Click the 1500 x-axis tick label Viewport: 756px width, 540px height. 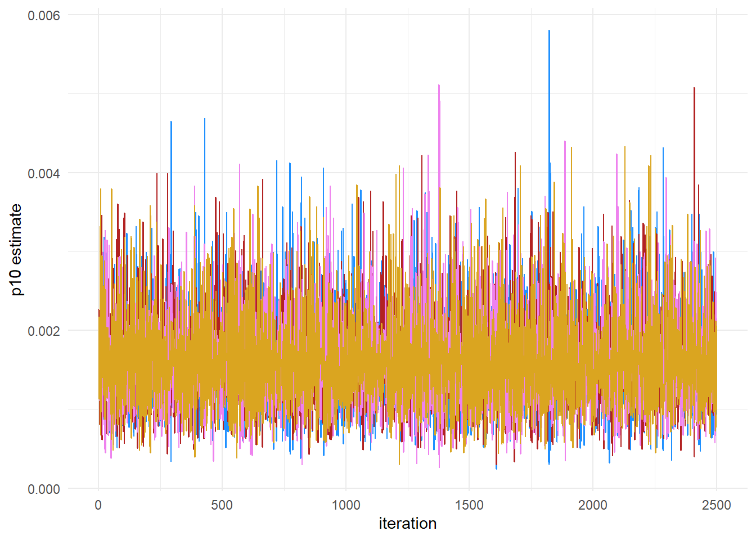[469, 505]
